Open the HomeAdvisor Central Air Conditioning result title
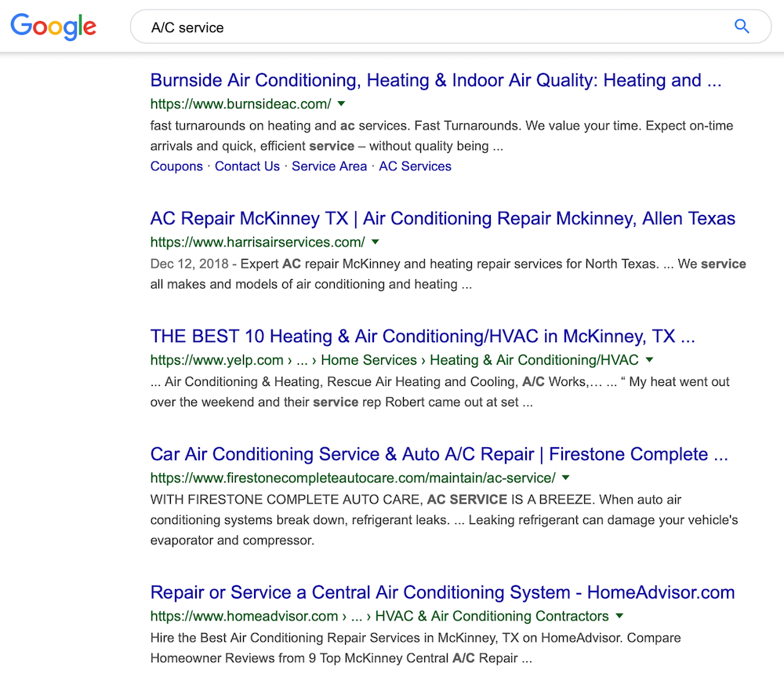Image resolution: width=784 pixels, height=688 pixels. coord(442,592)
